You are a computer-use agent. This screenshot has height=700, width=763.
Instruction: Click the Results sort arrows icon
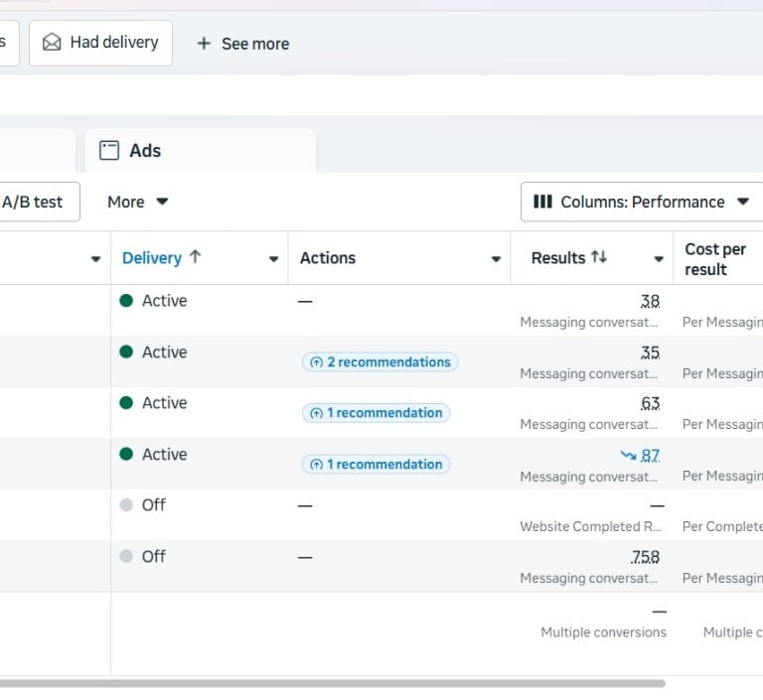(x=598, y=257)
